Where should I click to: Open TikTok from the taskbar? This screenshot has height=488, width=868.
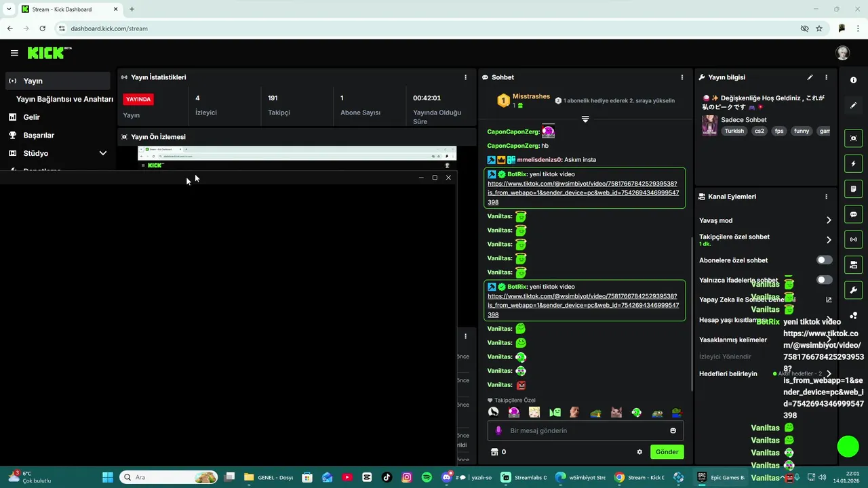(387, 477)
